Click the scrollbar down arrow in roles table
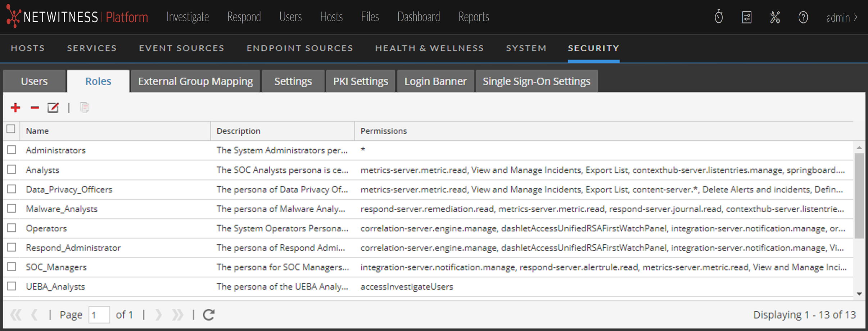 (x=859, y=294)
